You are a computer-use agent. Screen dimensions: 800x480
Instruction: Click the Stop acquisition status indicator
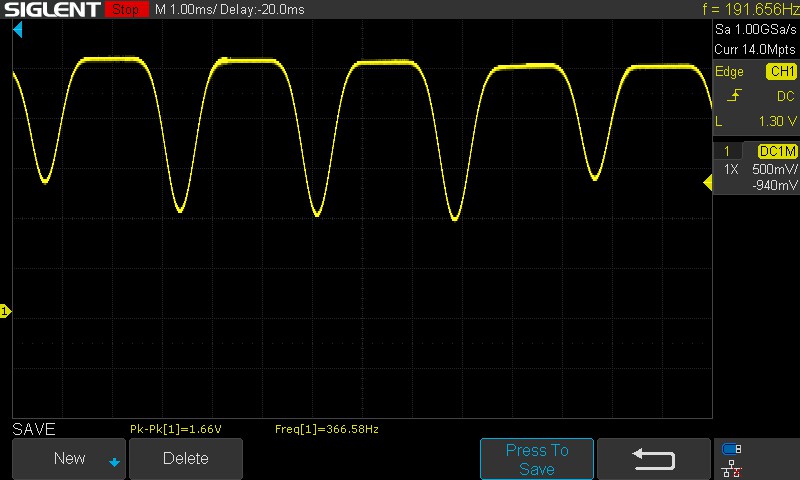click(126, 9)
